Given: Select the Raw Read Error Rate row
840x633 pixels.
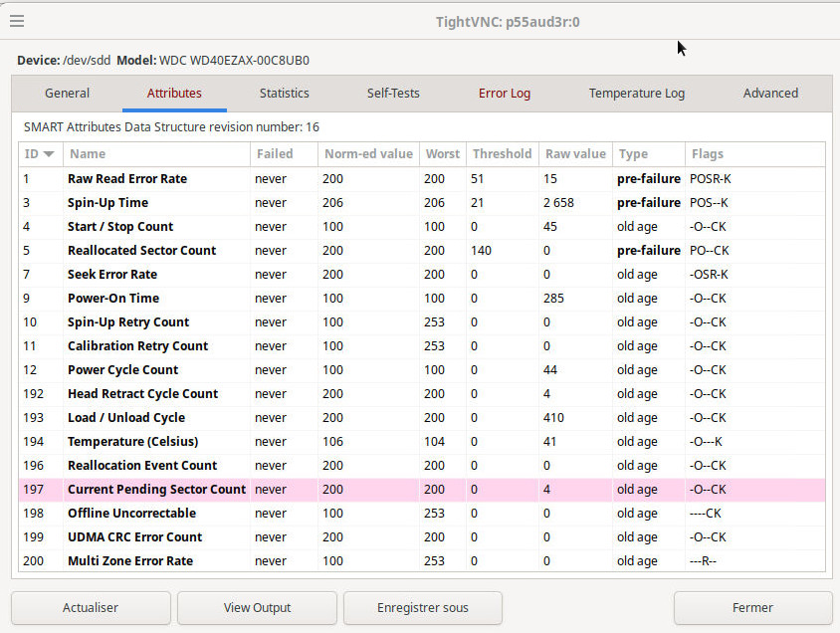Looking at the screenshot, I should click(x=127, y=179).
